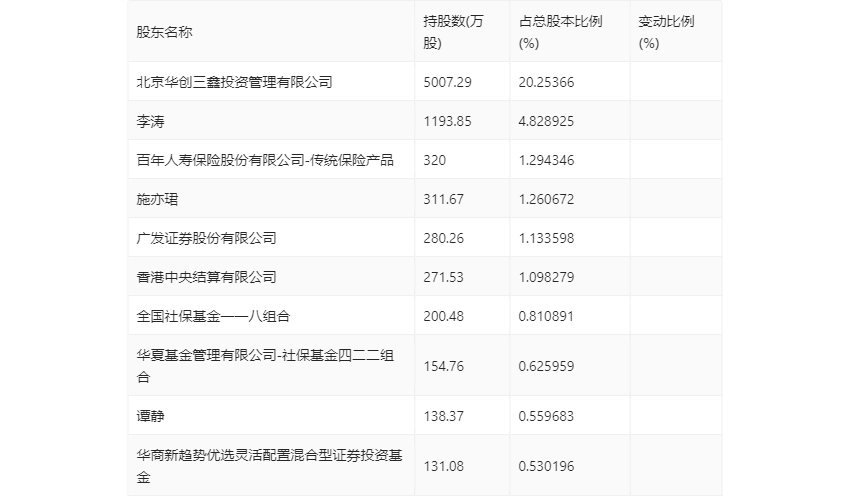
Task: Select the percentage 20.25366
Action: (x=546, y=82)
